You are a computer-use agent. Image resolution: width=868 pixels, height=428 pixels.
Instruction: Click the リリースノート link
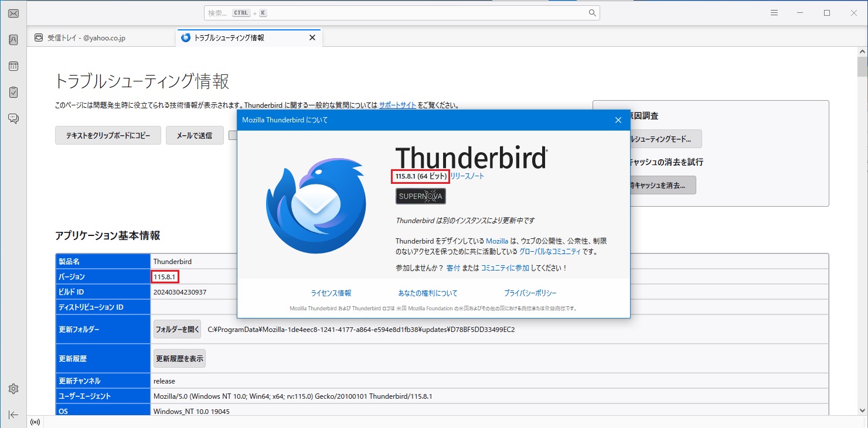pyautogui.click(x=467, y=176)
